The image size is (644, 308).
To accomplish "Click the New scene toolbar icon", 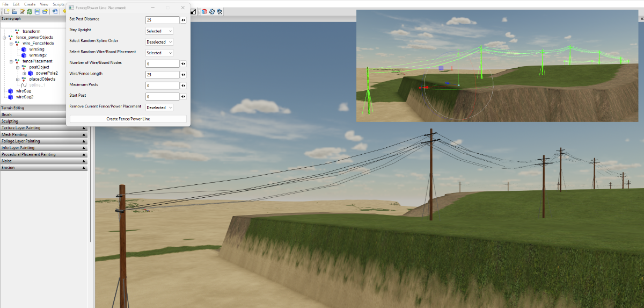I will click(6, 11).
